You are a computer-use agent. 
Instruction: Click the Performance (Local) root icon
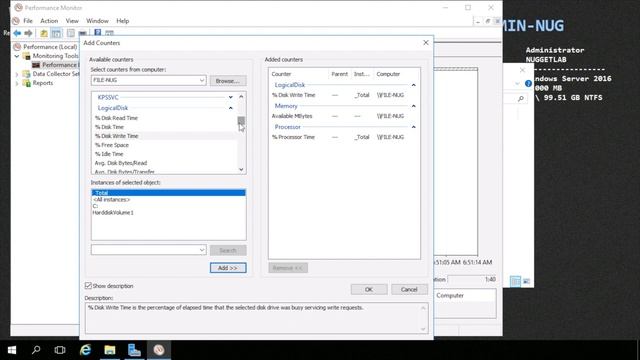[x=17, y=47]
